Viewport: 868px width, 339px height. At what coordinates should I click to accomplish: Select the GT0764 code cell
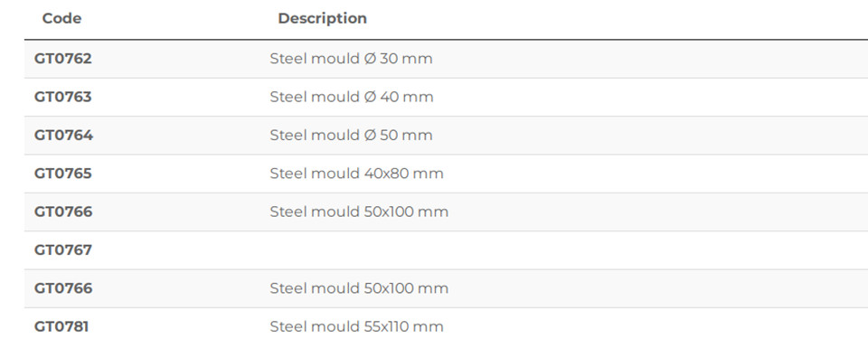tap(63, 136)
